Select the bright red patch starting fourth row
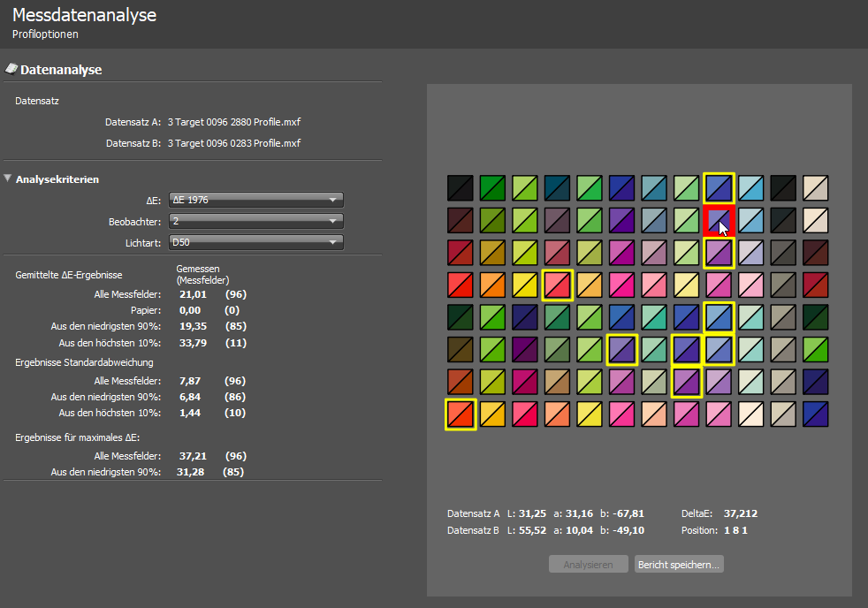 pos(461,285)
